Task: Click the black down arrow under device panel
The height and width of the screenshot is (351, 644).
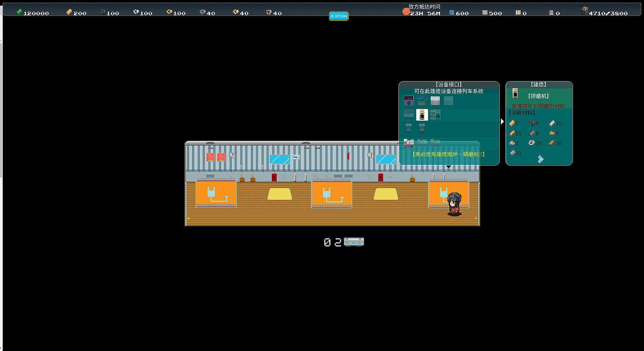Action: (448, 167)
